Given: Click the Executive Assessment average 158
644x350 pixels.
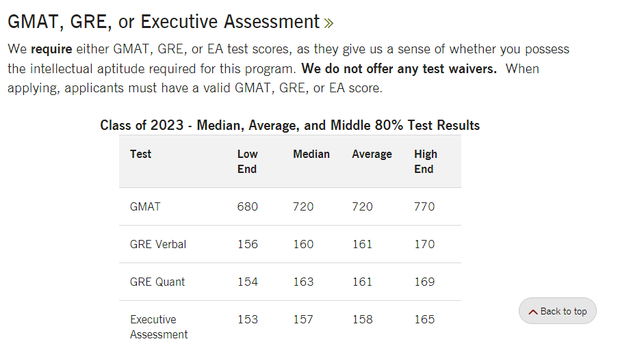Looking at the screenshot, I should (x=362, y=319).
